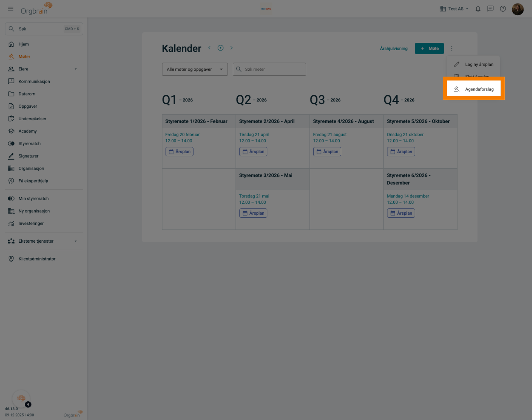Open the messages chat icon in header
The height and width of the screenshot is (420, 532).
pyautogui.click(x=490, y=9)
